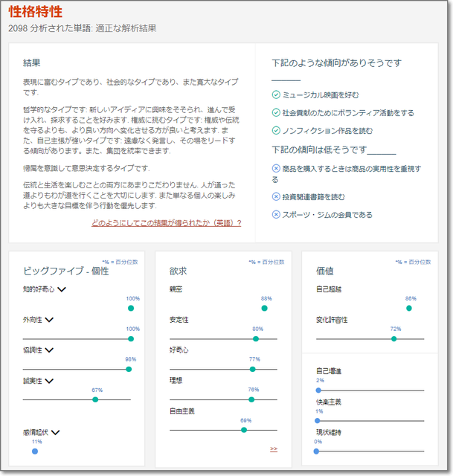Expand the 知的好奇心 trait chevron

point(62,289)
